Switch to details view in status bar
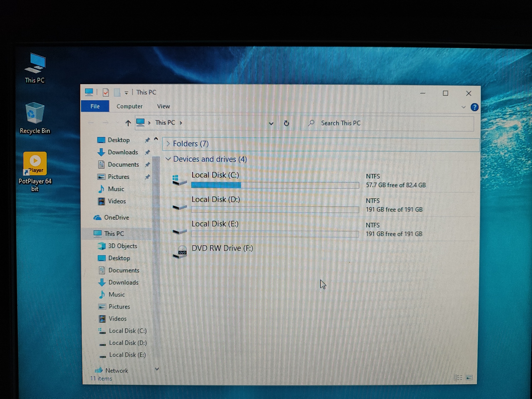The height and width of the screenshot is (399, 532). (x=458, y=378)
